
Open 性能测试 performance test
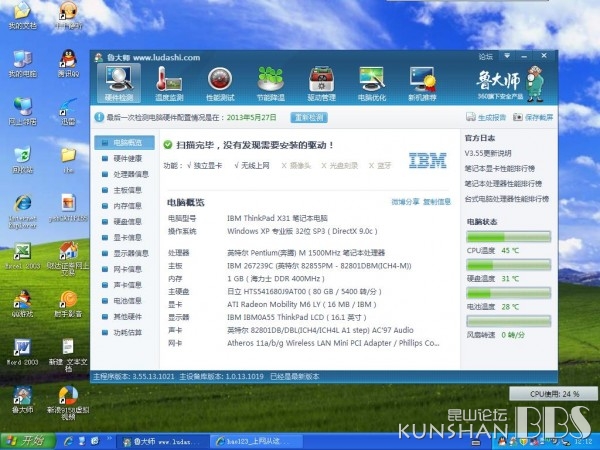(x=220, y=83)
